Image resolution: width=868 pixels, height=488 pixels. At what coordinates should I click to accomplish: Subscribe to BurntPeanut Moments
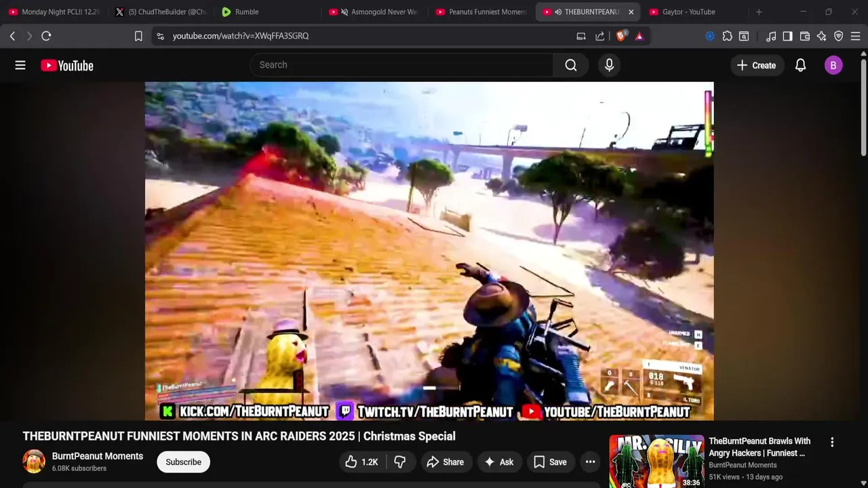pos(183,462)
